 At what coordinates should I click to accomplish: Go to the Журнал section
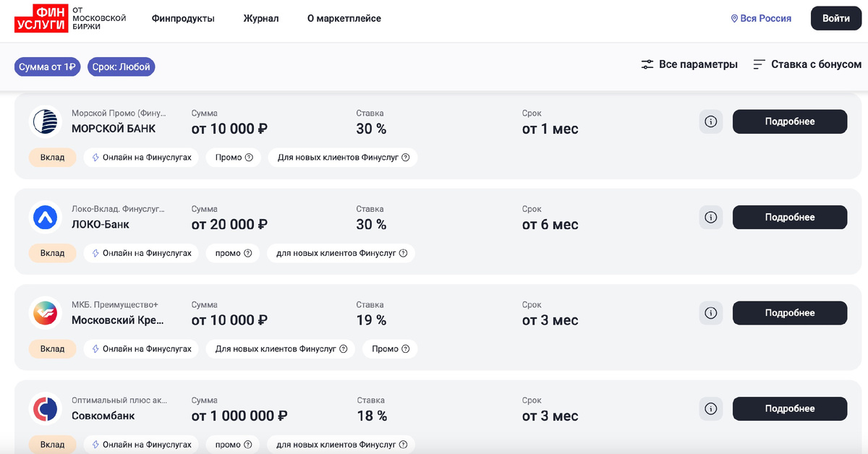pos(260,18)
